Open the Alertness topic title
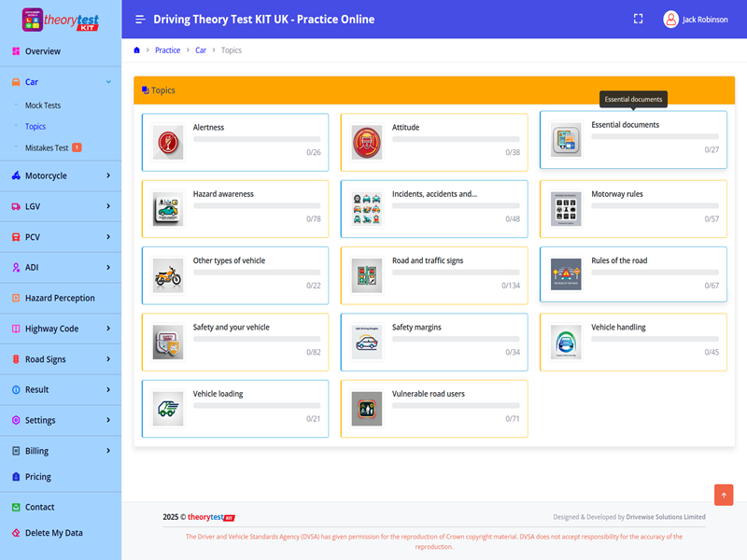 click(208, 127)
